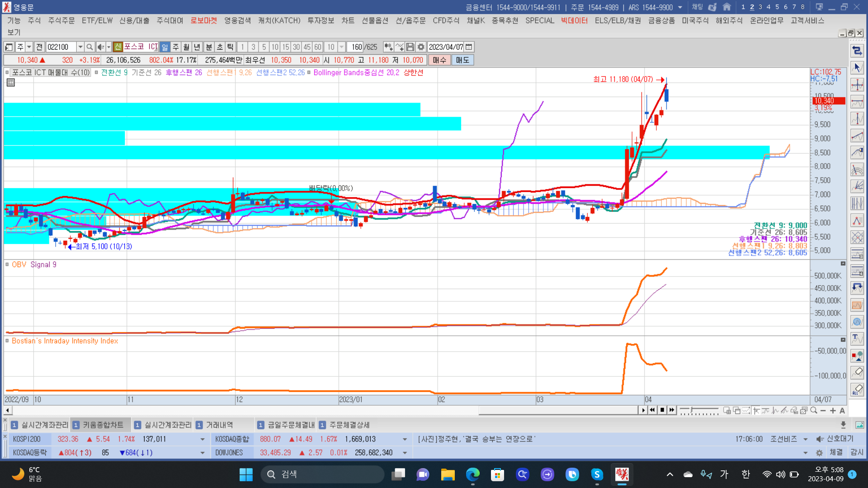This screenshot has width=868, height=488.
Task: Select the crosshair tool in right sidebar
Action: [x=857, y=85]
